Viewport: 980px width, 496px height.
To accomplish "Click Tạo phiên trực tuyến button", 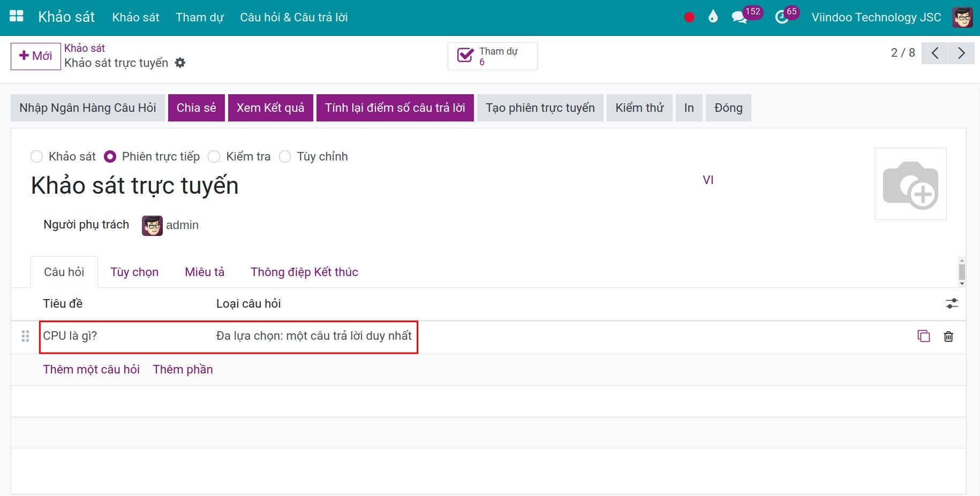I will (540, 108).
